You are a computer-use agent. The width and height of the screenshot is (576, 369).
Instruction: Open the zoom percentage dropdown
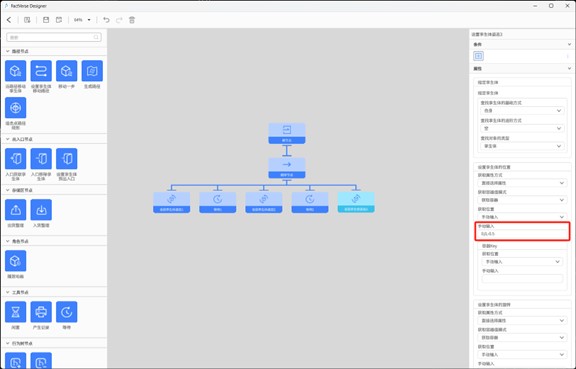point(82,20)
